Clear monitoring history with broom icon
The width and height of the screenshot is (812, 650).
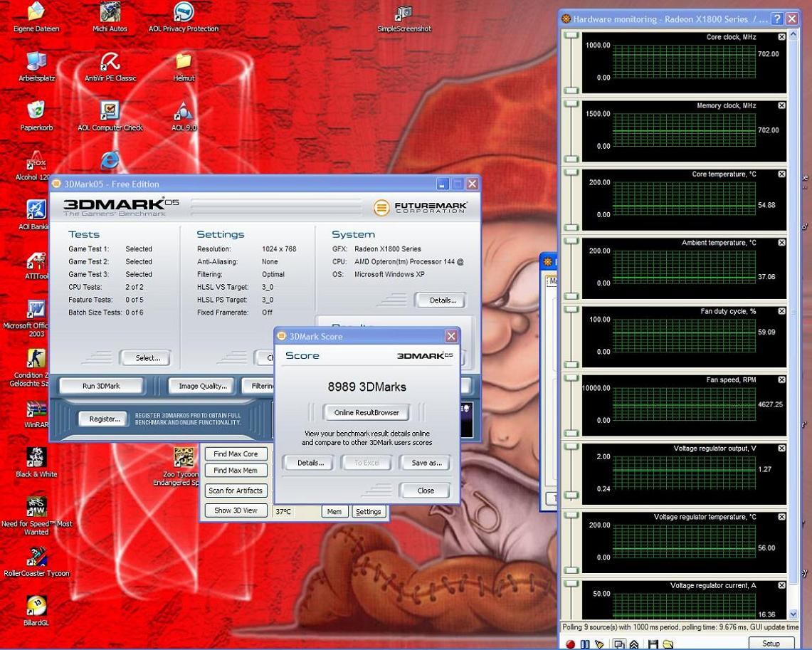pyautogui.click(x=600, y=644)
